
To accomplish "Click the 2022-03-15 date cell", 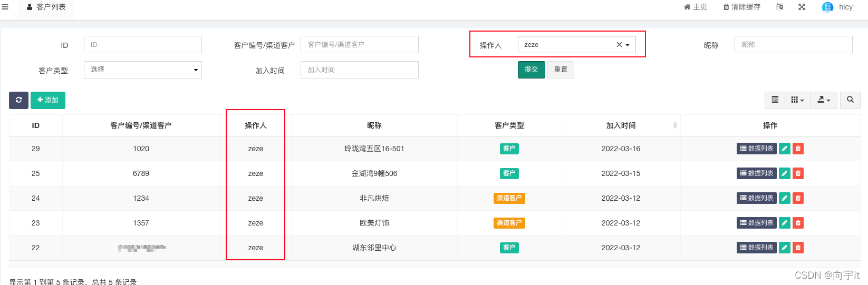I will pos(621,173).
